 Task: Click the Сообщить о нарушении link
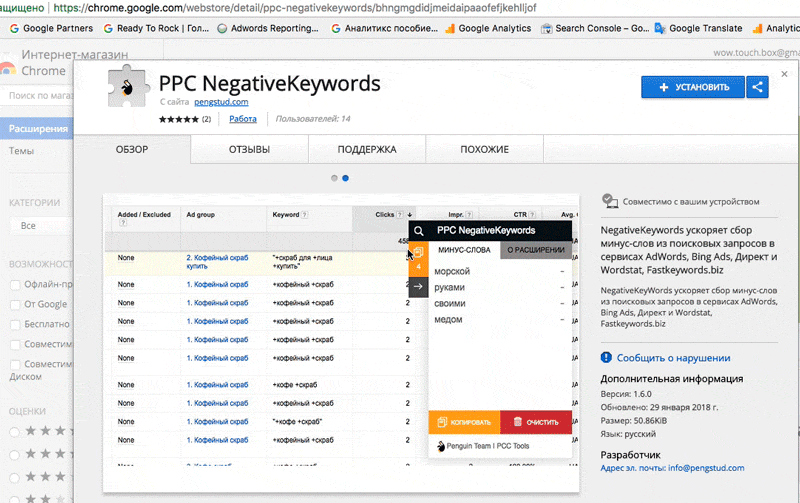coord(673,358)
